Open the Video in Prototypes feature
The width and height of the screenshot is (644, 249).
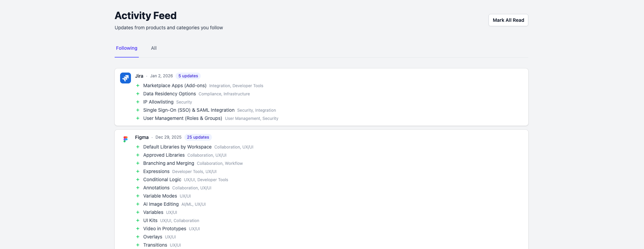pos(165,229)
